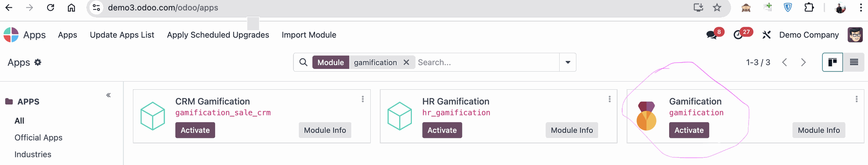The width and height of the screenshot is (868, 165).
Task: Open the conversations chat bubble icon
Action: click(x=712, y=35)
